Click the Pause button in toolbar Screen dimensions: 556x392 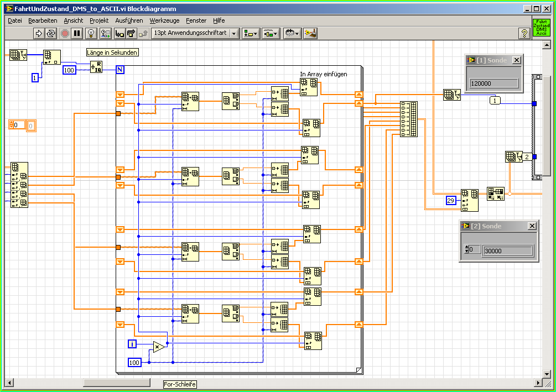pyautogui.click(x=77, y=34)
